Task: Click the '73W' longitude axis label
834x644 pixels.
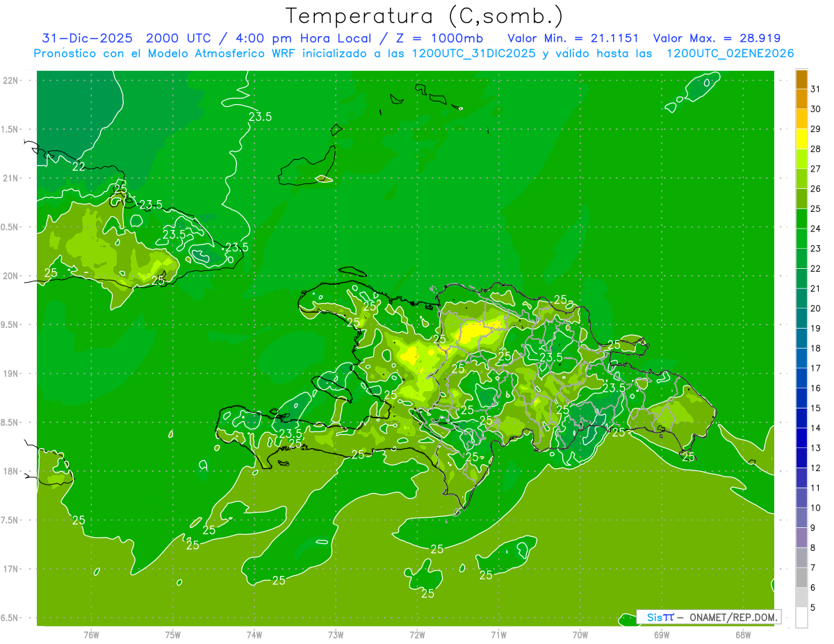Action: point(336,635)
